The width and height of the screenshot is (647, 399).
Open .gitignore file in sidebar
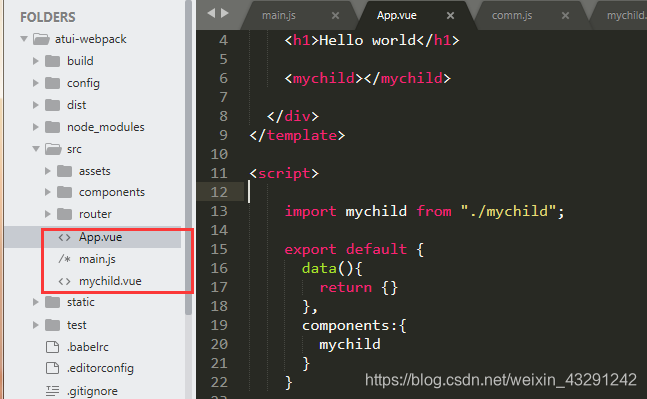click(93, 391)
